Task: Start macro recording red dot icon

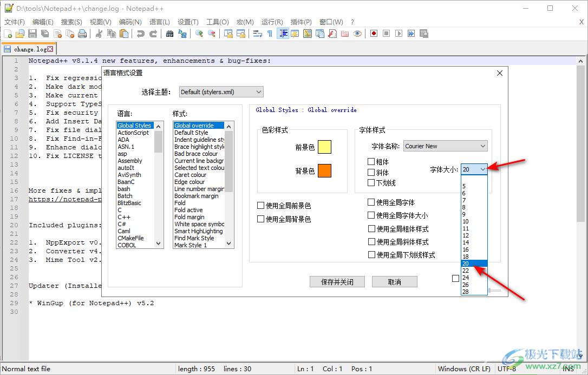Action: pos(374,34)
